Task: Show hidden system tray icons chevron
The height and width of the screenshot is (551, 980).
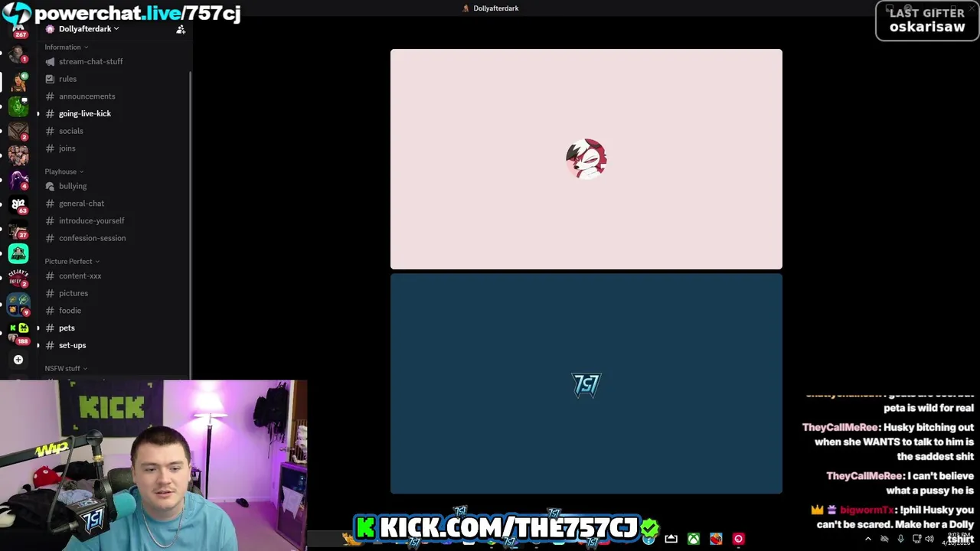Action: (867, 539)
